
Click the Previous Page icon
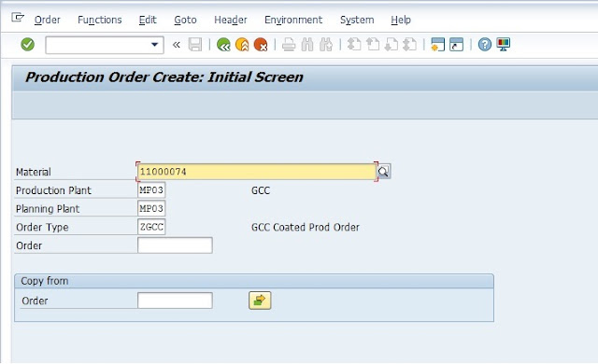pyautogui.click(x=373, y=45)
